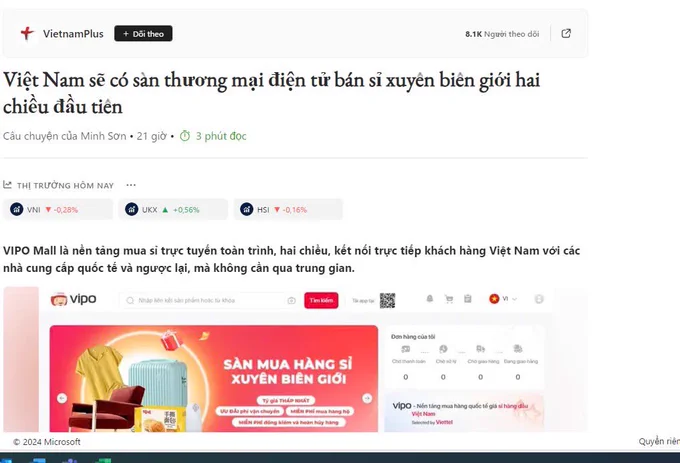Click the vipo shopping cart icon
Image resolution: width=680 pixels, height=463 pixels.
point(449,299)
